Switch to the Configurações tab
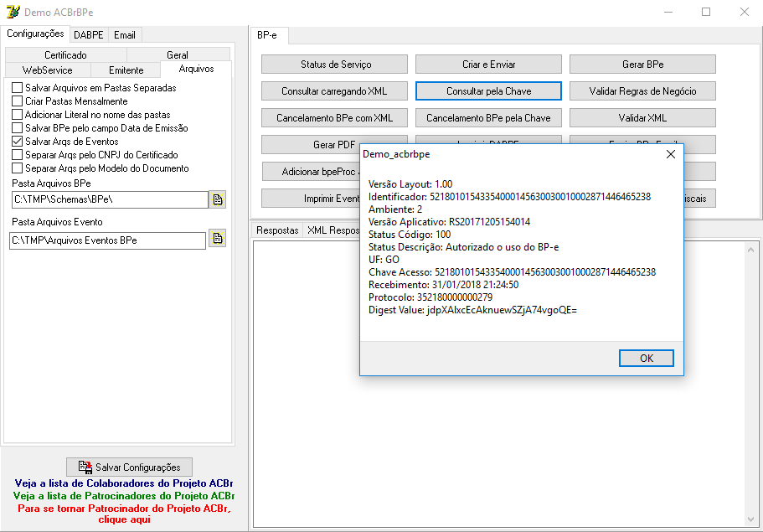This screenshot has width=763, height=532. pyautogui.click(x=35, y=34)
